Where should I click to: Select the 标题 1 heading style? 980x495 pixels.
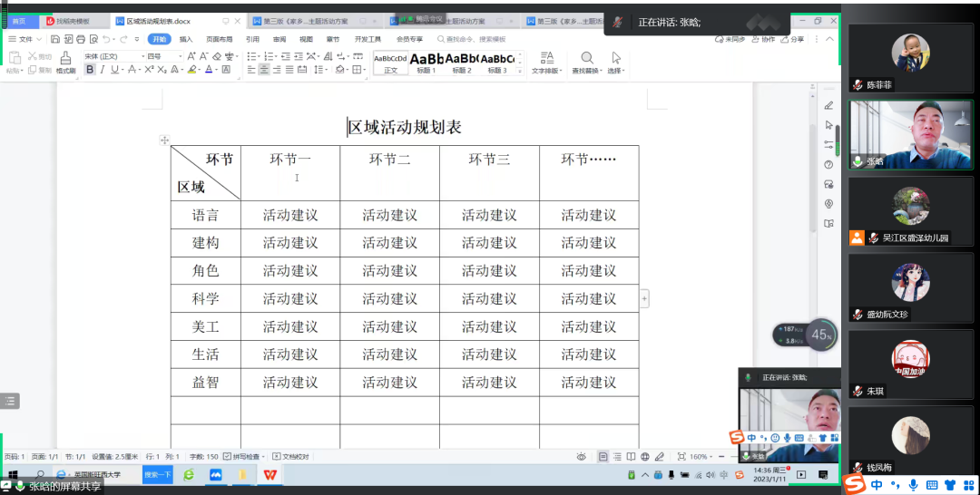[x=426, y=62]
